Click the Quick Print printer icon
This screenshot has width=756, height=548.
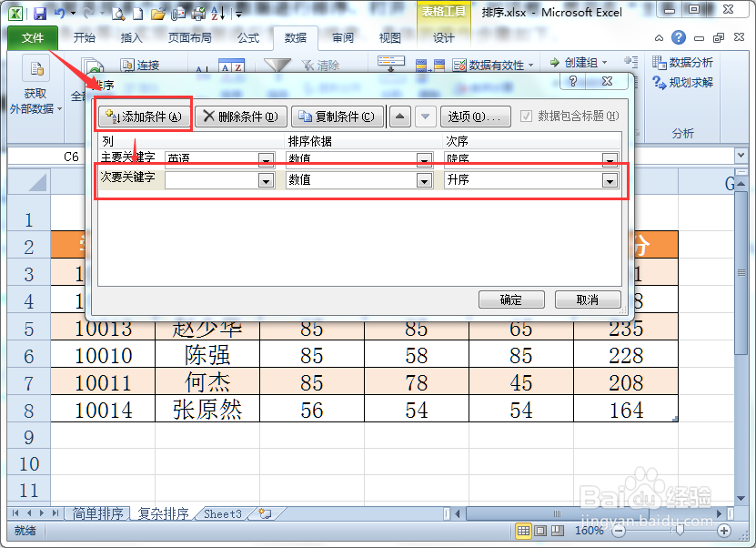pyautogui.click(x=198, y=14)
